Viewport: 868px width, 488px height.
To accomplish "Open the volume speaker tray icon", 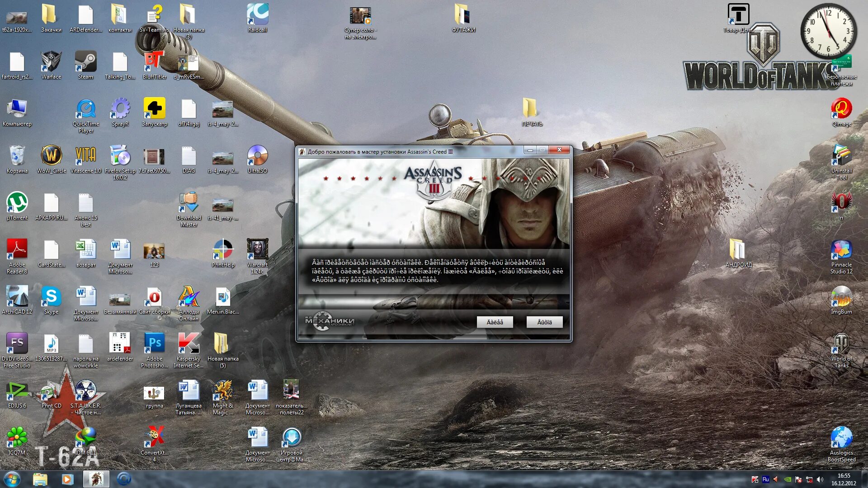I will click(x=820, y=479).
